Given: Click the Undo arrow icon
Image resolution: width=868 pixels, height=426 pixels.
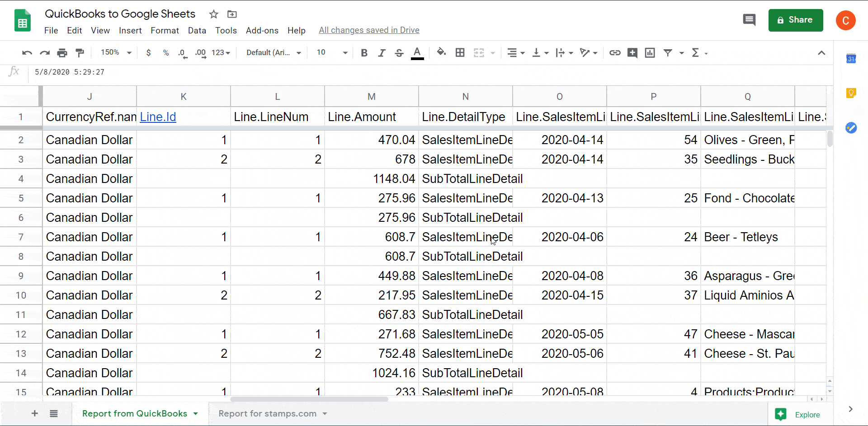Looking at the screenshot, I should coord(27,53).
